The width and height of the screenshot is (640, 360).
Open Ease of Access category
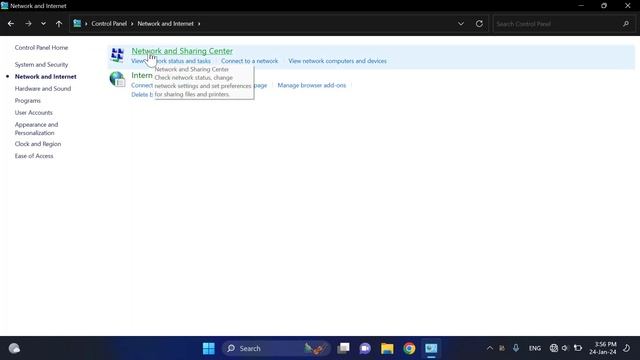coord(34,156)
